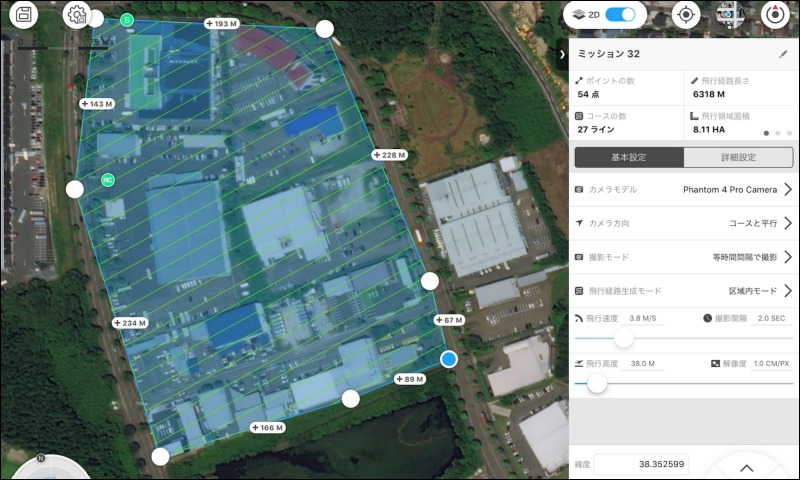Click the 2.0 SEC interval value
800x480 pixels.
coord(771,318)
